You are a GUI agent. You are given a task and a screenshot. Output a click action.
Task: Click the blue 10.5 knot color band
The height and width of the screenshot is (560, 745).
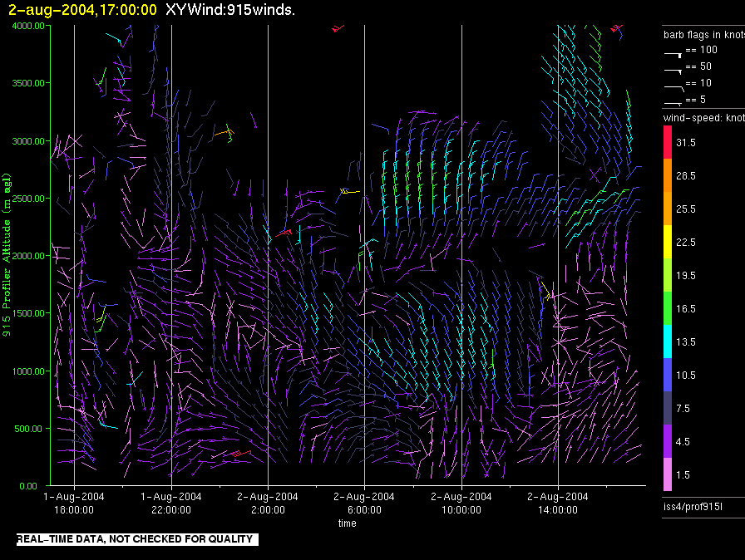668,375
